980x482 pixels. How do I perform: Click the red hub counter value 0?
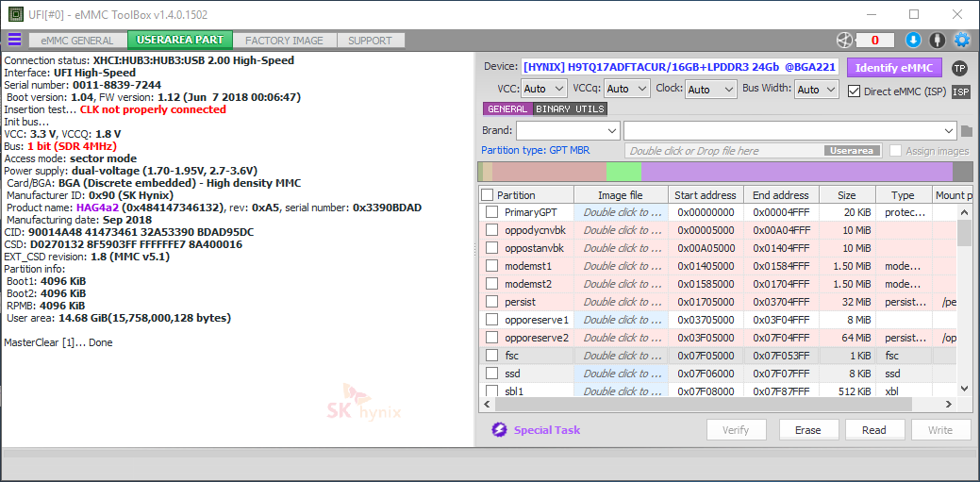875,41
